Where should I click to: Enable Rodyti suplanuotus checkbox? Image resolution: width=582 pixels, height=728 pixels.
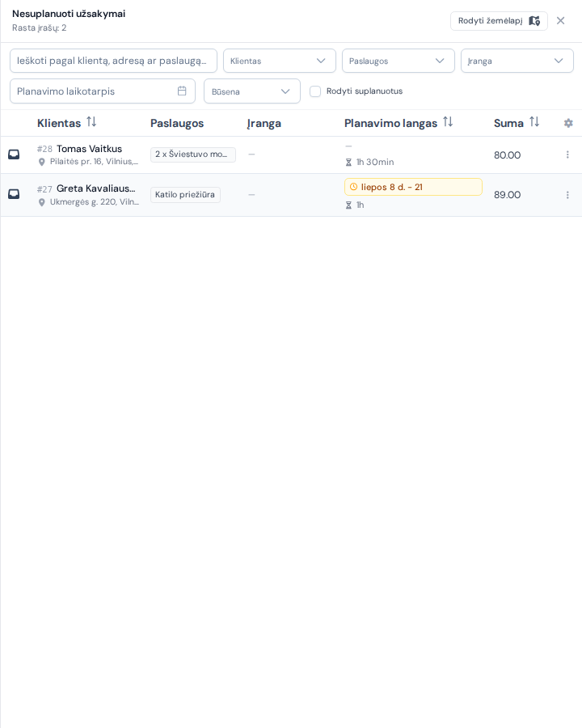coord(315,91)
